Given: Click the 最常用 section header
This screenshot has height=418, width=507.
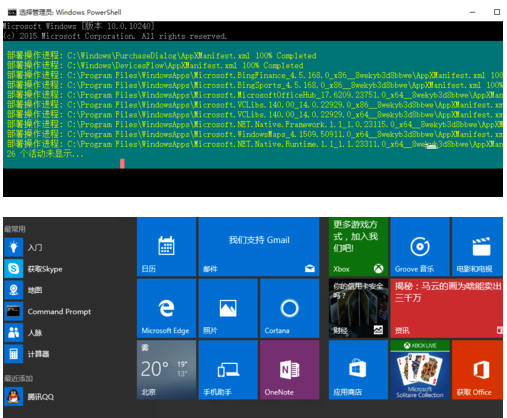Looking at the screenshot, I should click(15, 229).
